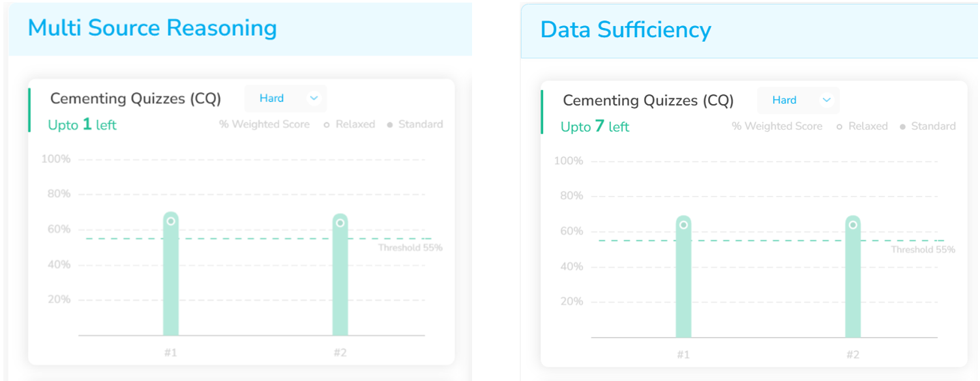Click Threshold 55% label in Data Sufficiency chart
The image size is (980, 381).
(x=923, y=250)
